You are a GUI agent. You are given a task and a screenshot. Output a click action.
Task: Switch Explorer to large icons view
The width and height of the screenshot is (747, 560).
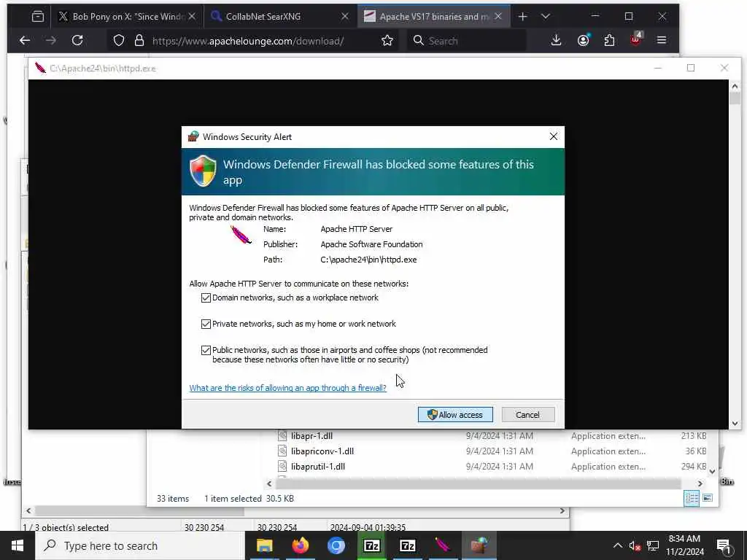click(x=708, y=498)
